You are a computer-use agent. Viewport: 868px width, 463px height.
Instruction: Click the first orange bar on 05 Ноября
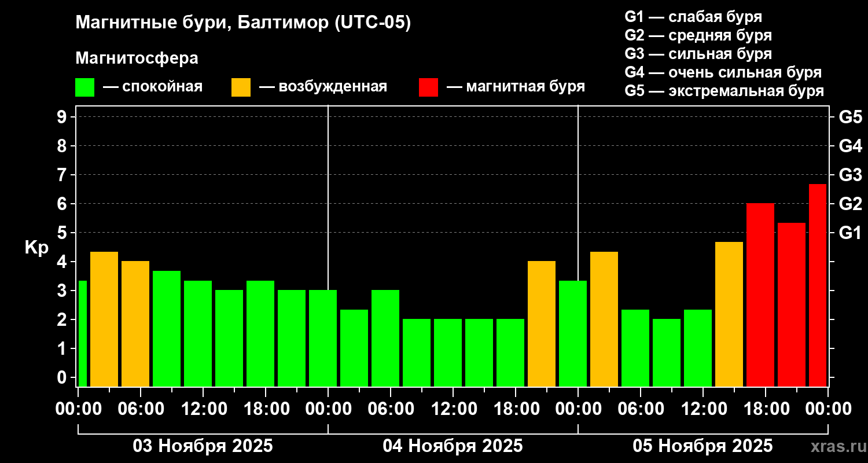pyautogui.click(x=604, y=319)
